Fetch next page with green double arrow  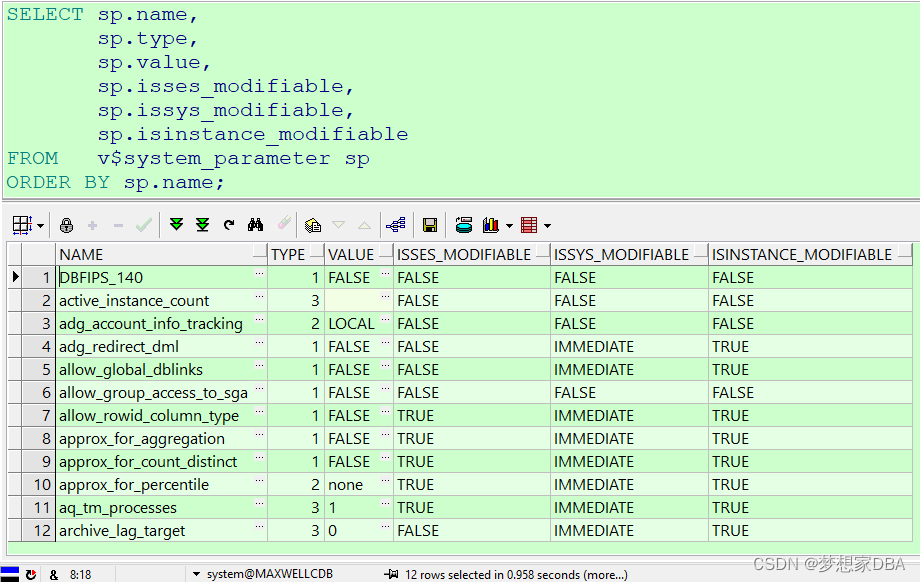coord(176,224)
